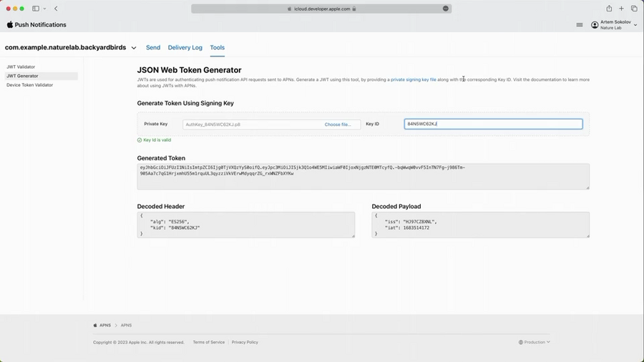
Task: Open the Privacy Policy link
Action: (x=245, y=342)
